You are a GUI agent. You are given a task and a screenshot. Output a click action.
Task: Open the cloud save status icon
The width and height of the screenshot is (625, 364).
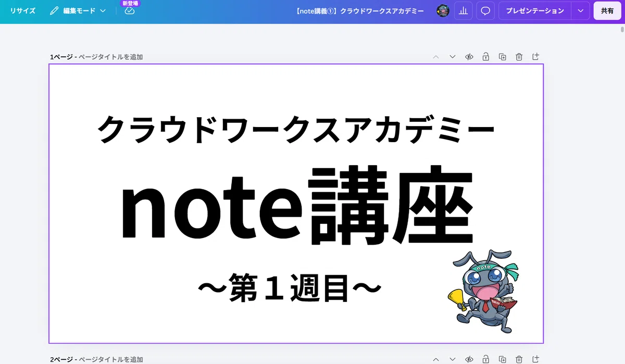[130, 11]
